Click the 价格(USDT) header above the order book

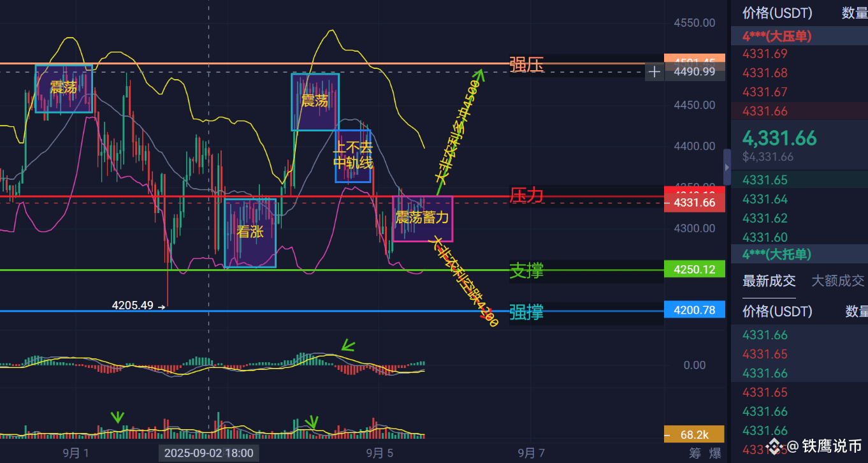[x=778, y=12]
